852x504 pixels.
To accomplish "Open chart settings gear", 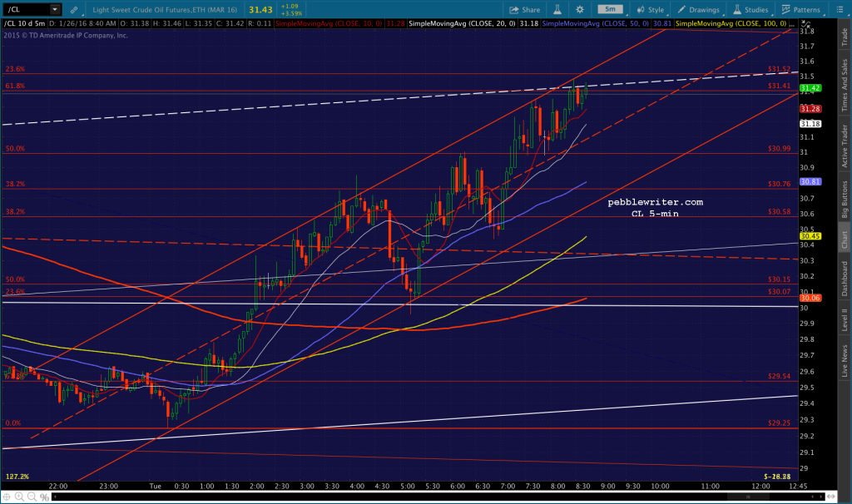I will (580, 10).
